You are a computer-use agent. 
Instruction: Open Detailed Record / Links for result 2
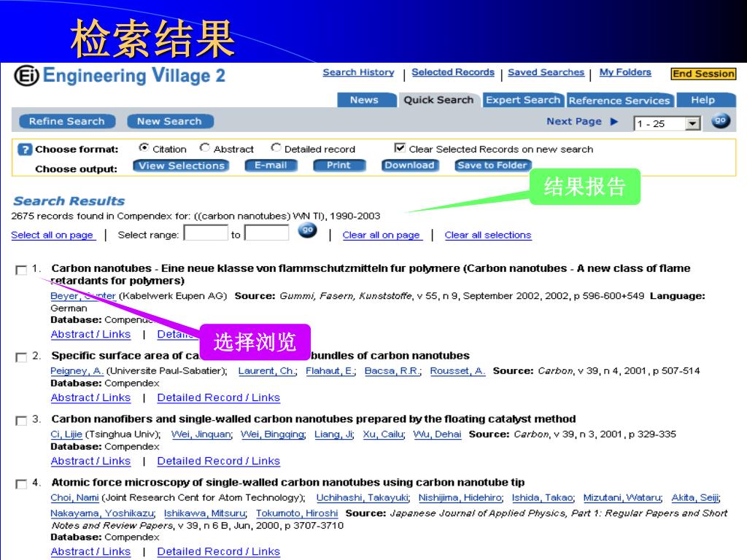point(219,397)
